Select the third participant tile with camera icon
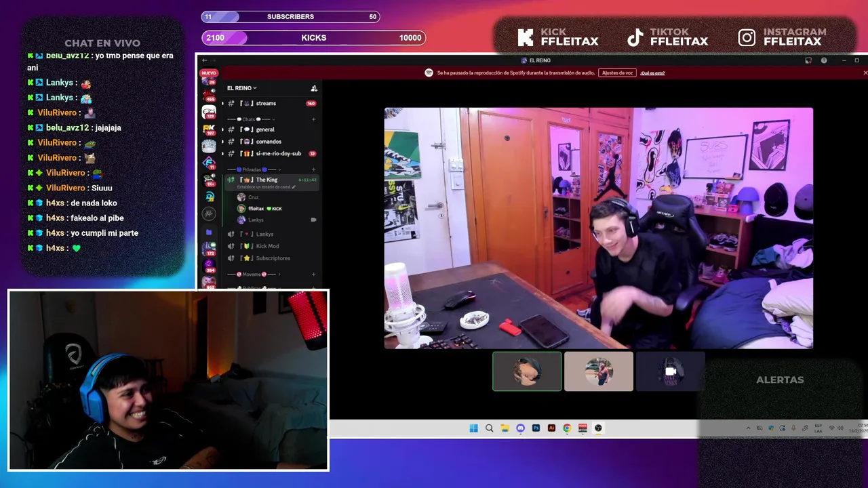This screenshot has width=868, height=488. (671, 371)
